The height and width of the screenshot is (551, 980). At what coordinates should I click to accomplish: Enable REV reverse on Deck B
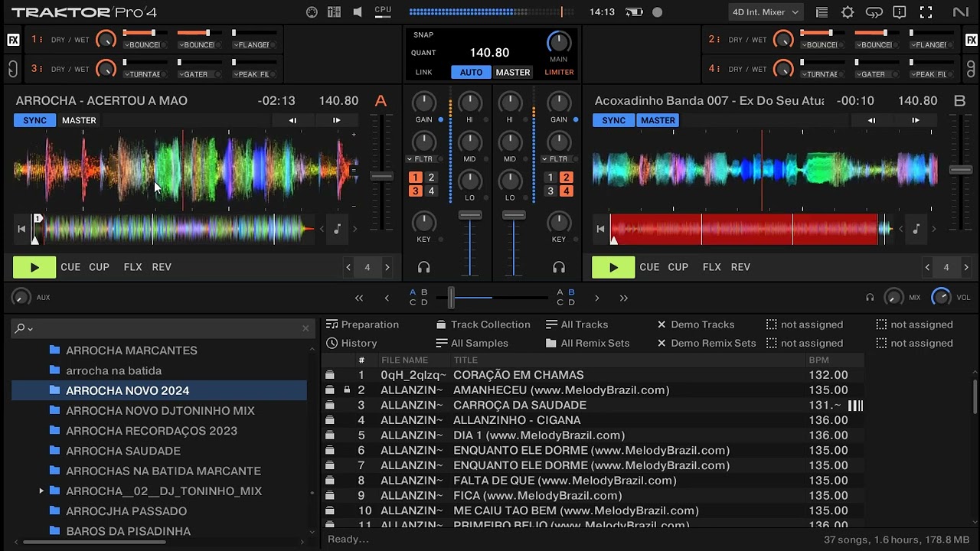coord(740,267)
